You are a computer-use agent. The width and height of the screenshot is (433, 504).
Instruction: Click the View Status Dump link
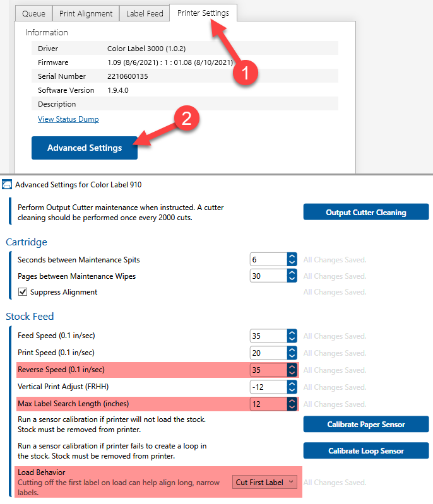(x=68, y=119)
